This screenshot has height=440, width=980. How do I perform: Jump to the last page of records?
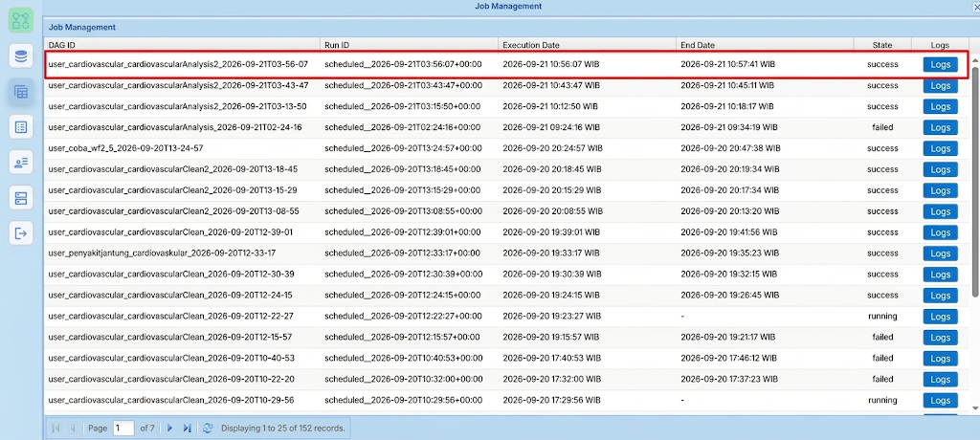(x=187, y=429)
